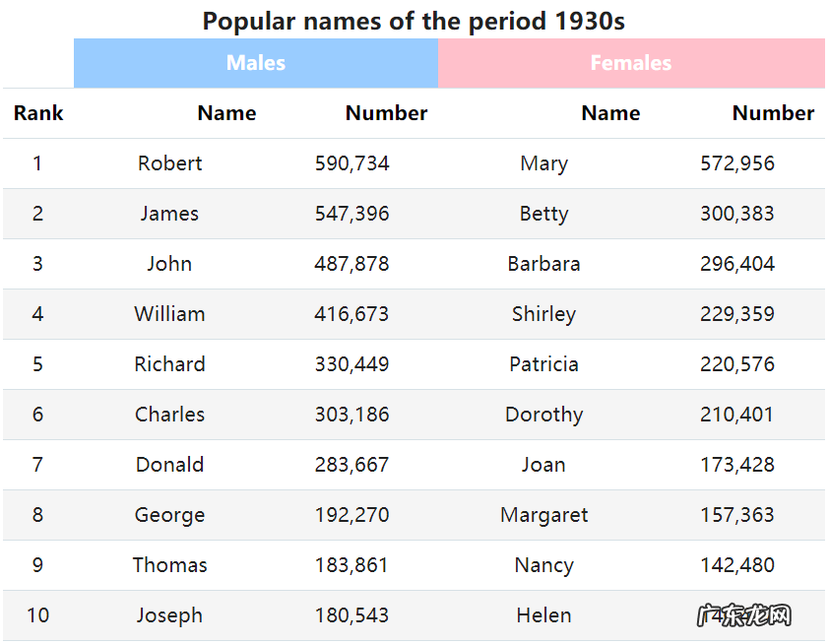Click the cell showing 220,576
This screenshot has height=644, width=829.
click(737, 364)
